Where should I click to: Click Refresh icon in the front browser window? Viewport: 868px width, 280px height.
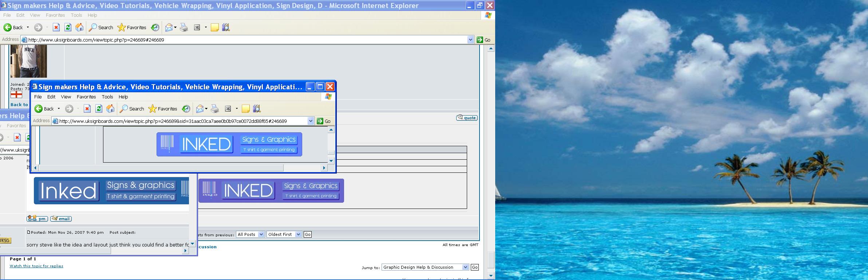coord(99,109)
